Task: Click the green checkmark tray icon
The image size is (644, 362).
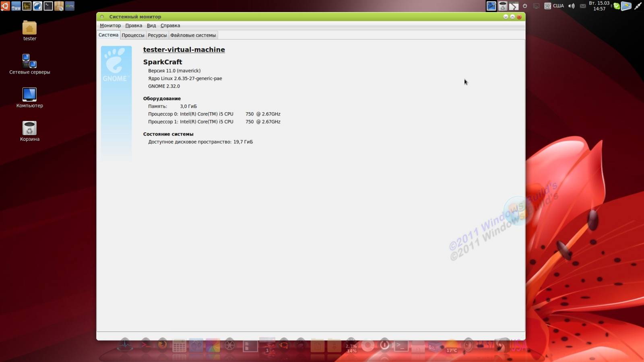Action: pyautogui.click(x=616, y=6)
